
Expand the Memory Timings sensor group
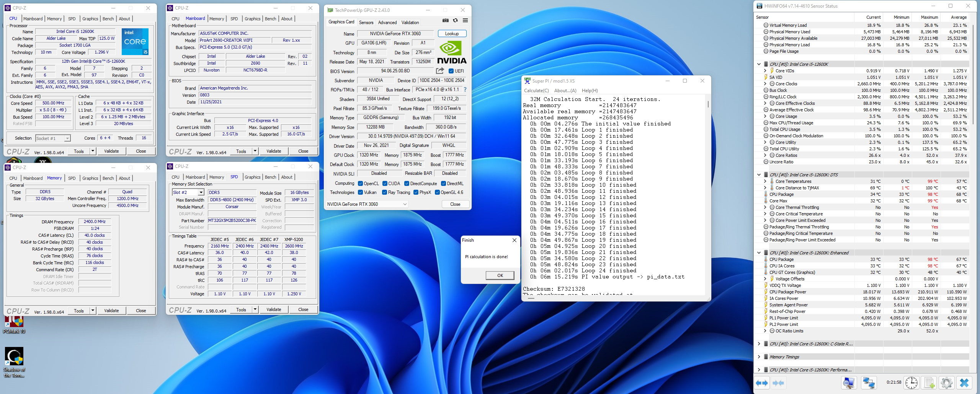pyautogui.click(x=759, y=357)
